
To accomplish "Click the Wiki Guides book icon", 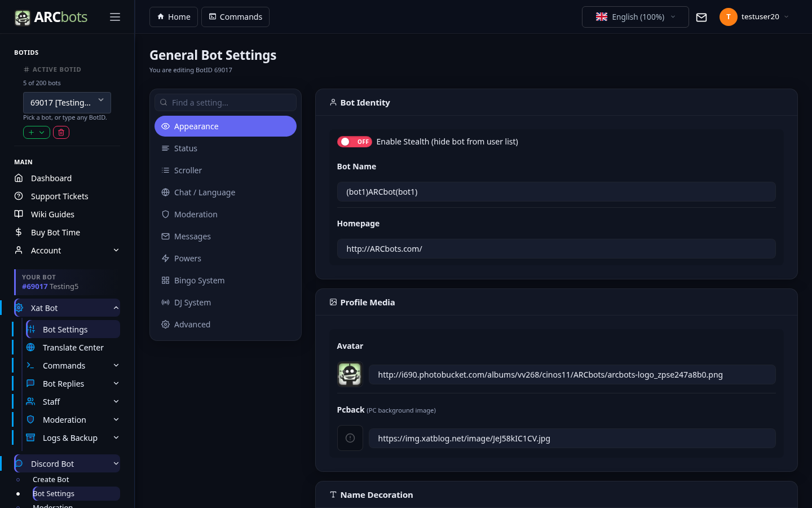I will tap(19, 214).
